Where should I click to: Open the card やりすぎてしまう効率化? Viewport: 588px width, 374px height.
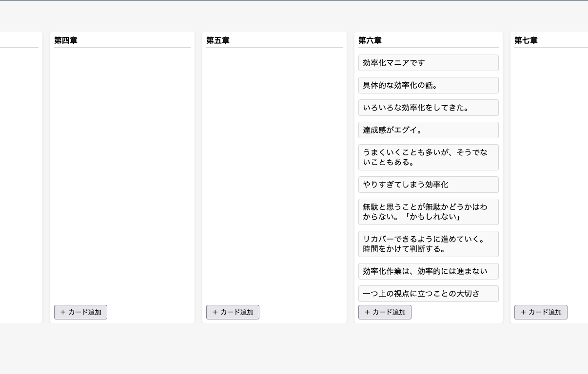point(429,185)
